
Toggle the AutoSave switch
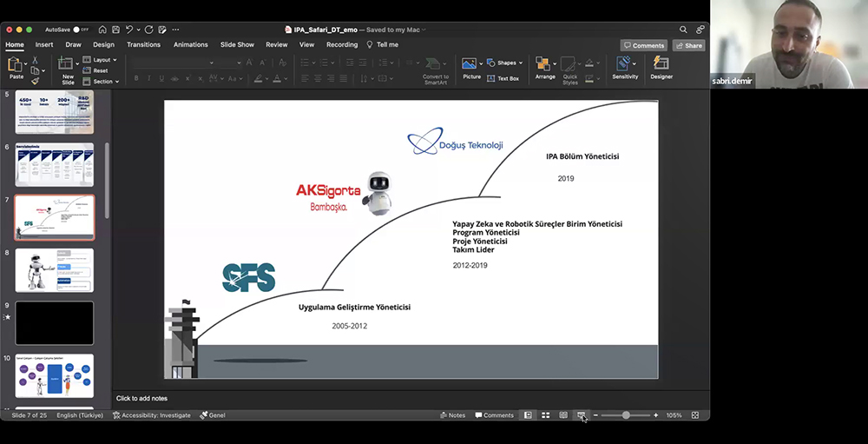(81, 30)
